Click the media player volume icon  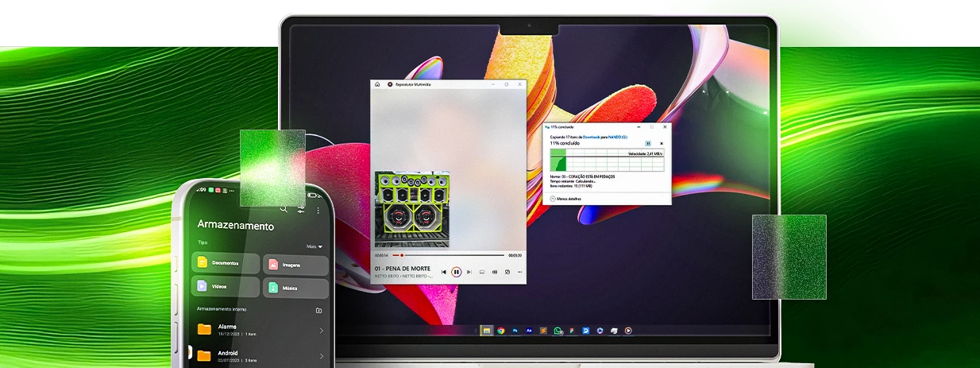tap(495, 272)
